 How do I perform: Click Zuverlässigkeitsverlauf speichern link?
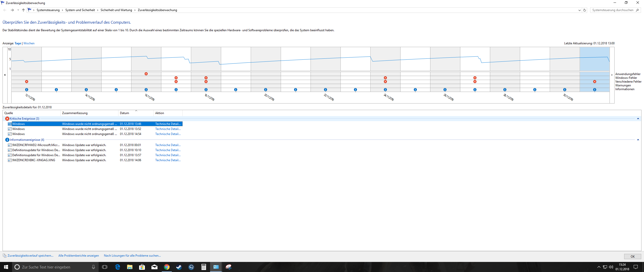pyautogui.click(x=30, y=256)
